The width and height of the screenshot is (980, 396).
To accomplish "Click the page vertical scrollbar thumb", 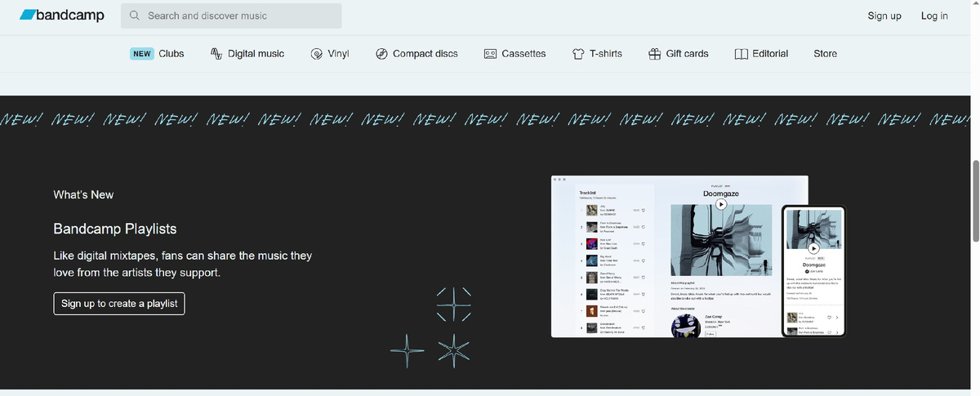I will click(975, 201).
